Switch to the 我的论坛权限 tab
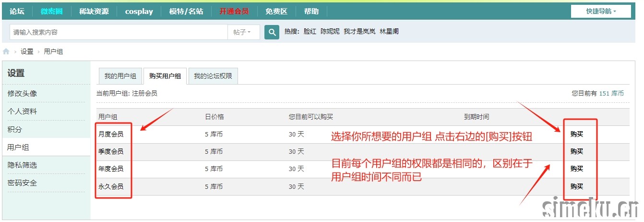 point(213,76)
